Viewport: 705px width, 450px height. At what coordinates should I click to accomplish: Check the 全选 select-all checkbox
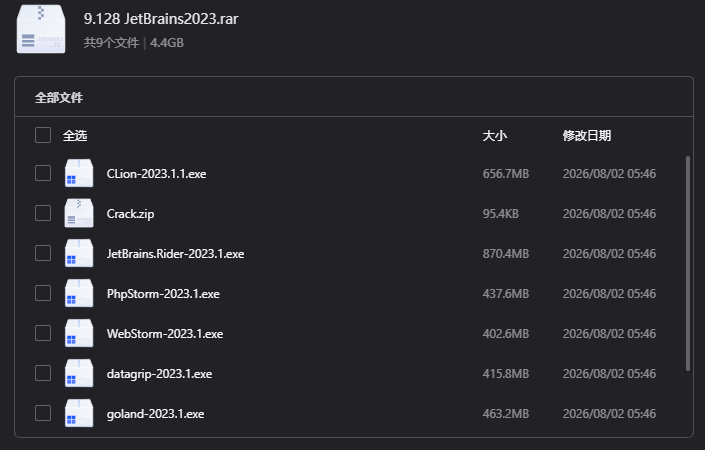point(43,135)
